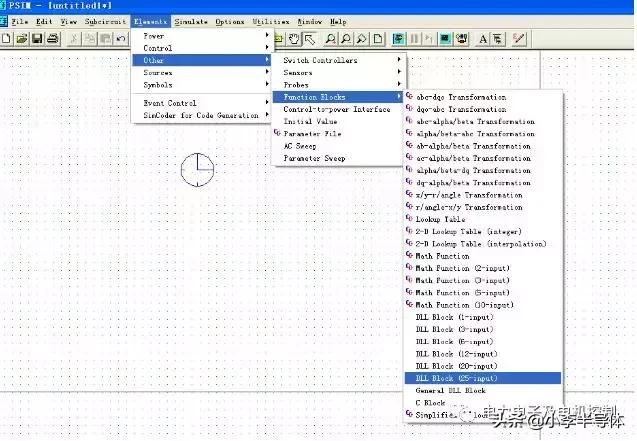The image size is (637, 441).
Task: Open the Options menu
Action: (x=230, y=22)
